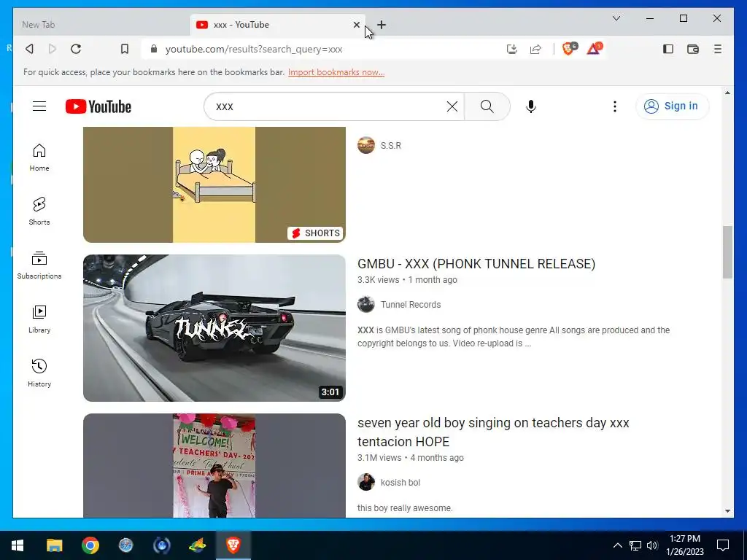Click the Brave icon in the taskbar
The width and height of the screenshot is (747, 560).
tap(233, 545)
